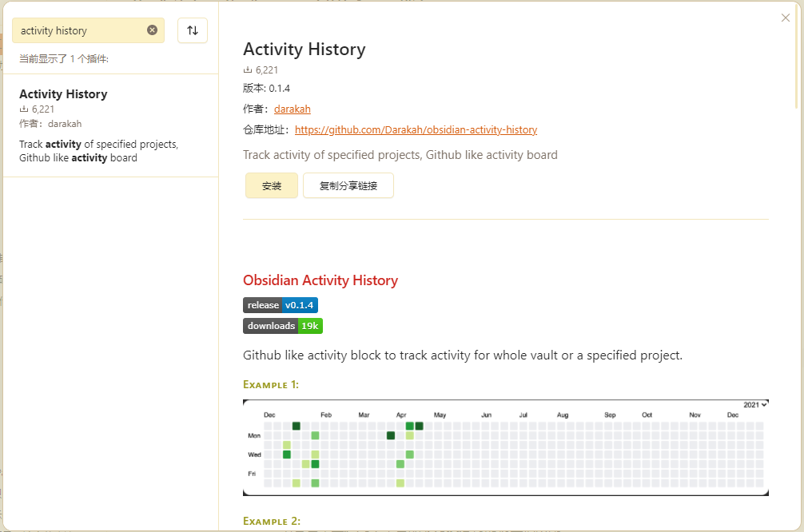804x532 pixels.
Task: Select Activity History plugin in results list
Action: point(110,125)
